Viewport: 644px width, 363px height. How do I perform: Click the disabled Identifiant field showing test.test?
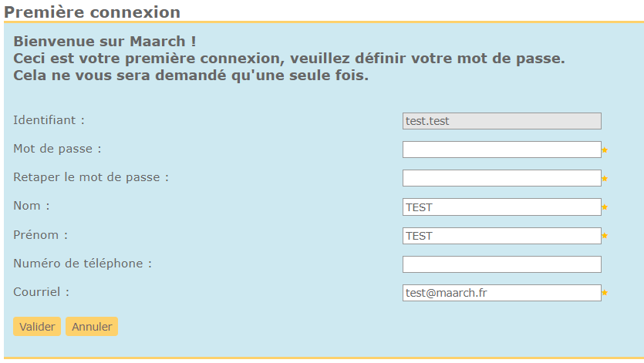point(501,121)
